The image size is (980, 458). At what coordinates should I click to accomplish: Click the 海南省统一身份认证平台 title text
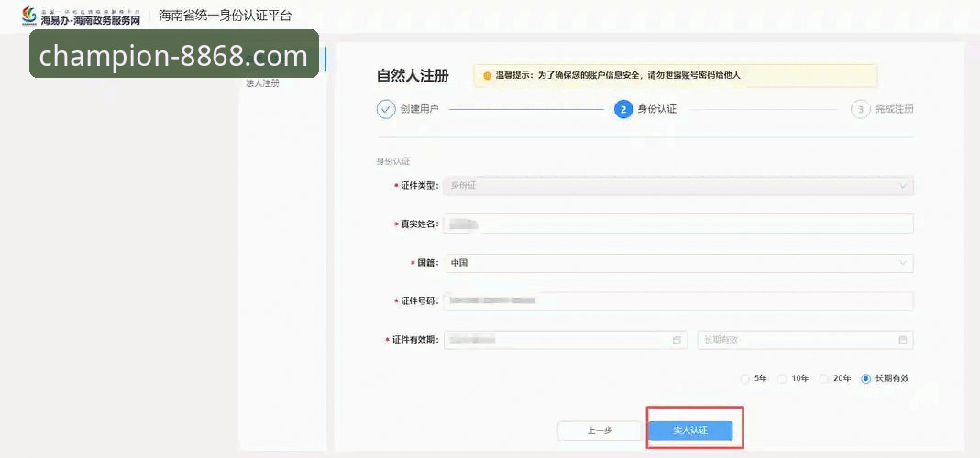click(x=225, y=16)
